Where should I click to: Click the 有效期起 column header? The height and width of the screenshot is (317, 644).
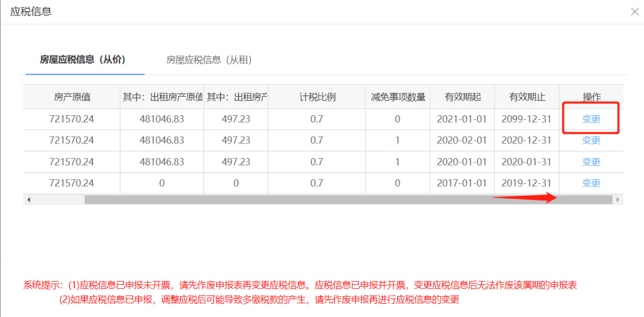[x=462, y=97]
